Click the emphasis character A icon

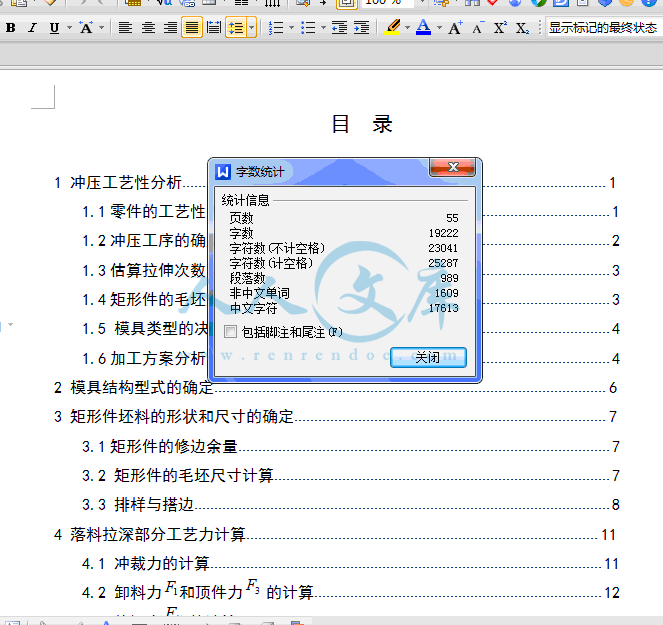tap(86, 28)
